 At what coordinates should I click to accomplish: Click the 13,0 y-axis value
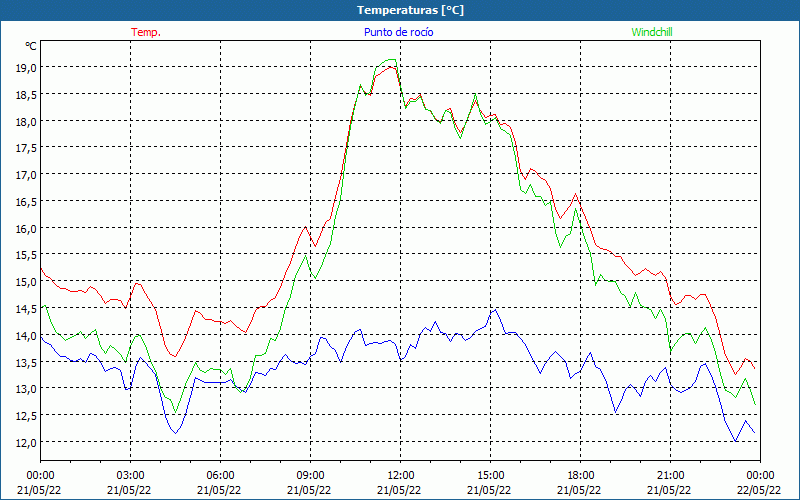[26, 389]
